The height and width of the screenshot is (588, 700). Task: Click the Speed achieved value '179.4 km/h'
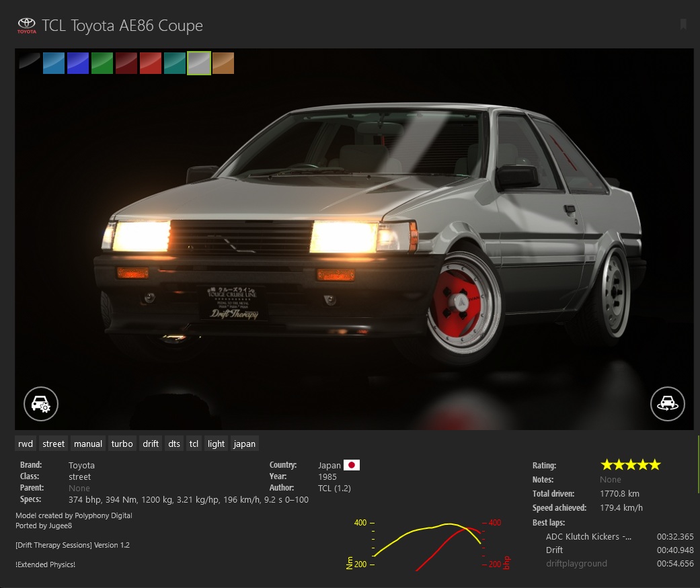621,508
